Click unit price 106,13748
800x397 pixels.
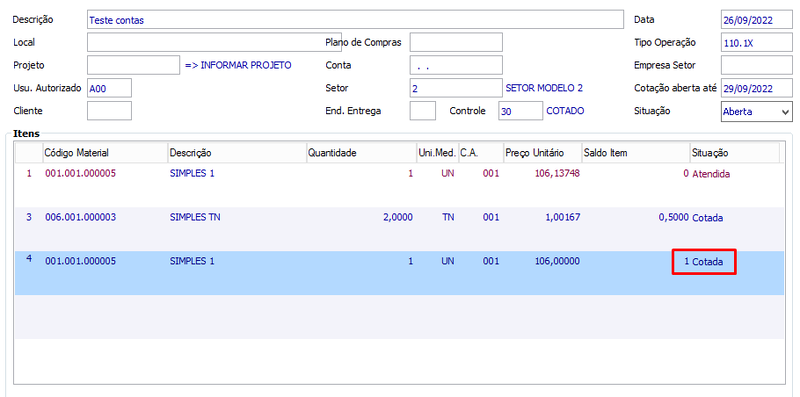pos(557,173)
